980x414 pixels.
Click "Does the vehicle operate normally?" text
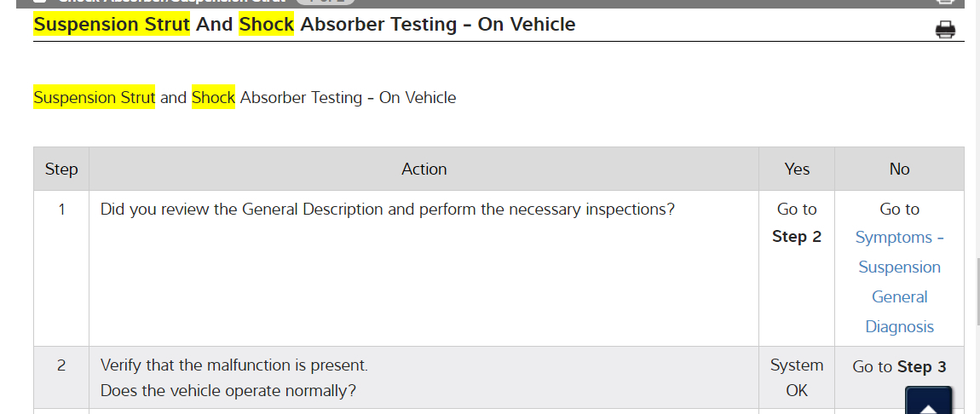click(228, 391)
